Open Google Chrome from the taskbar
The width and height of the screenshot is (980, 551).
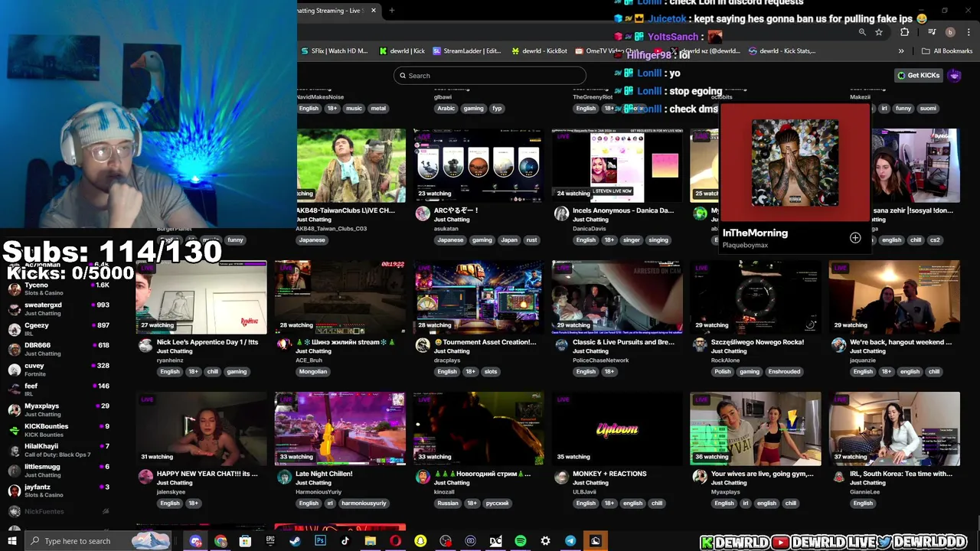click(220, 541)
